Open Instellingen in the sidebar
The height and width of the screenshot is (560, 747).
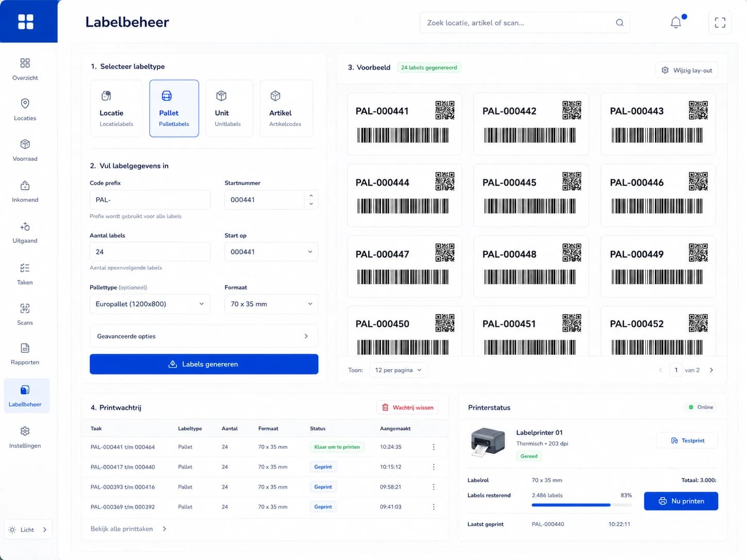click(25, 437)
